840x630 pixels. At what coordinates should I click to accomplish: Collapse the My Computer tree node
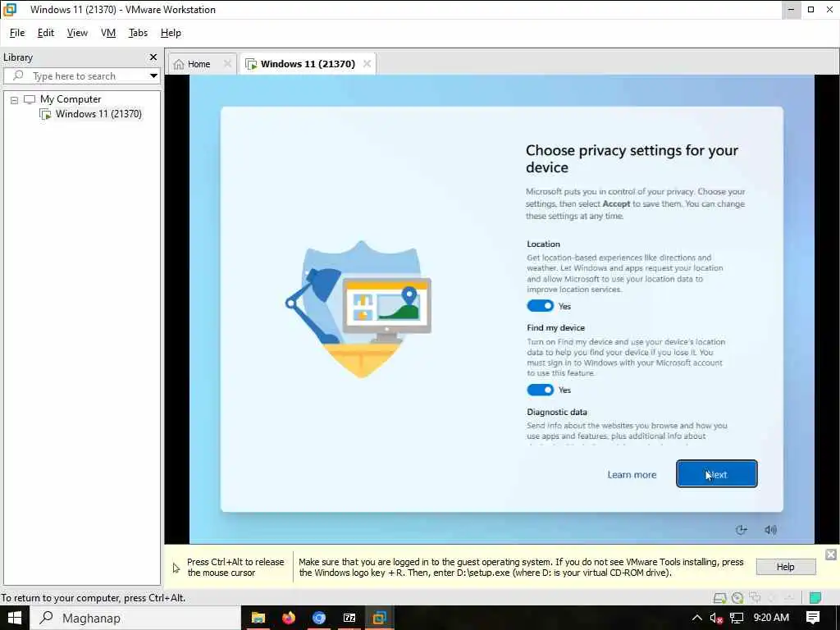[15, 99]
